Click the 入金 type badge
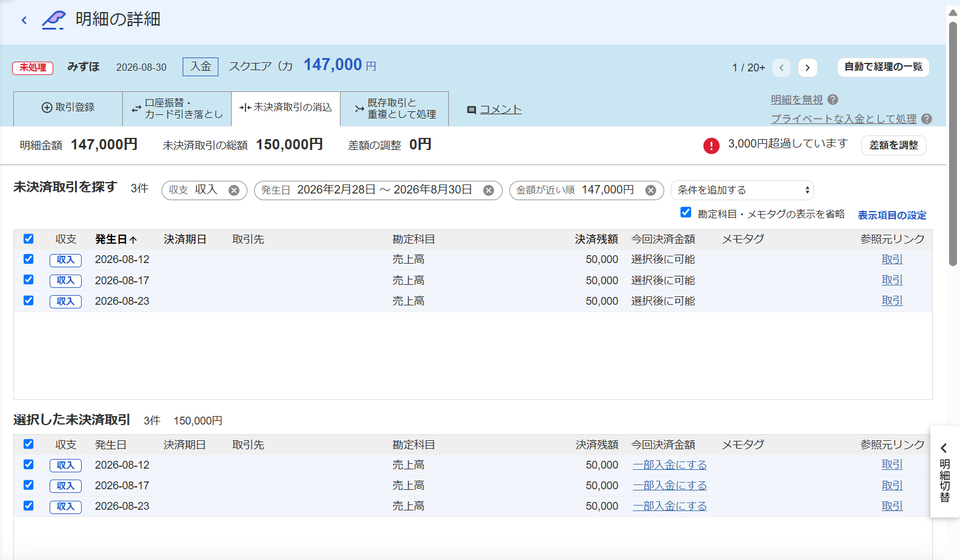This screenshot has height=560, width=960. [200, 67]
